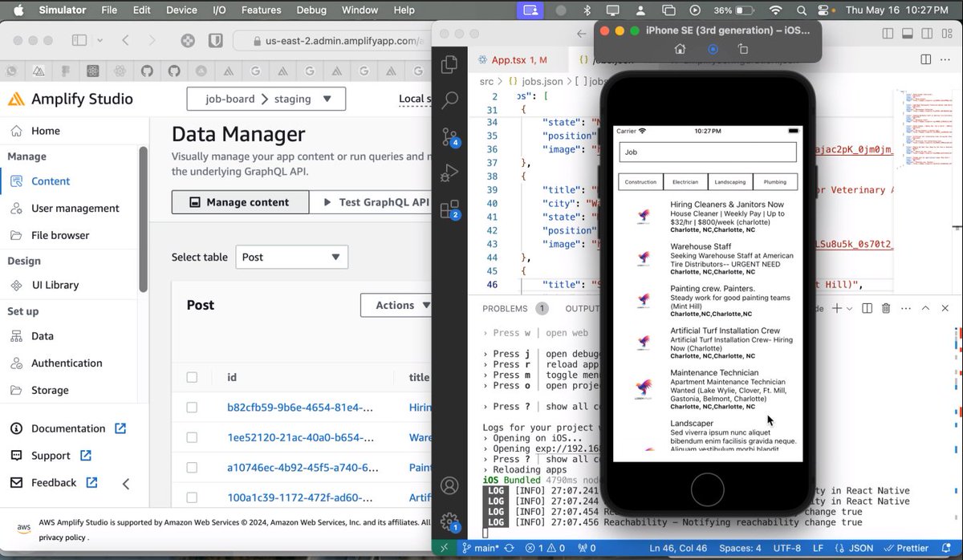Open Manage gear in VS Code

point(449,521)
